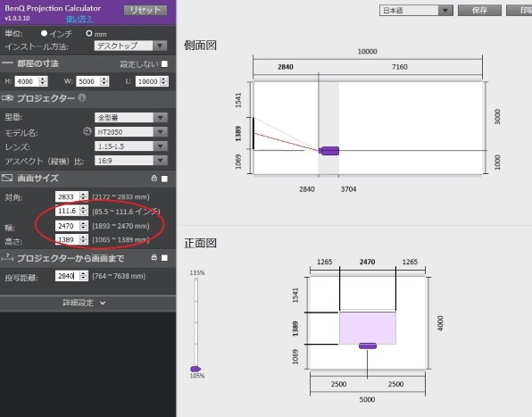Click the info icon next to プロジェクター

pos(82,97)
